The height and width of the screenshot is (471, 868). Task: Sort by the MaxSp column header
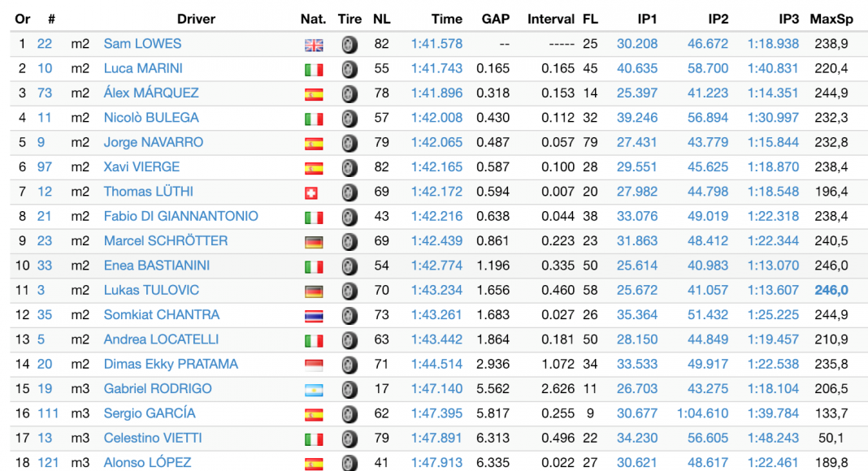pyautogui.click(x=829, y=19)
